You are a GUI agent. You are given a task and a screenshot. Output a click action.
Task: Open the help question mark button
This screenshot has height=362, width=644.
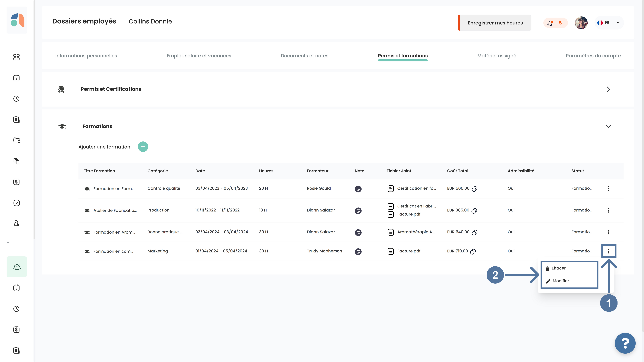625,343
